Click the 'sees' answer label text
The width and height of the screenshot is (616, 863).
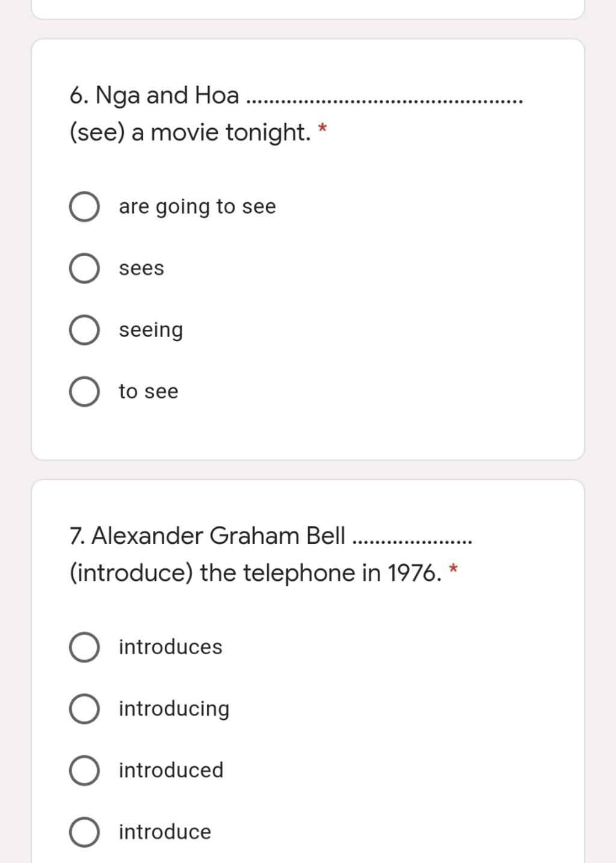click(141, 268)
